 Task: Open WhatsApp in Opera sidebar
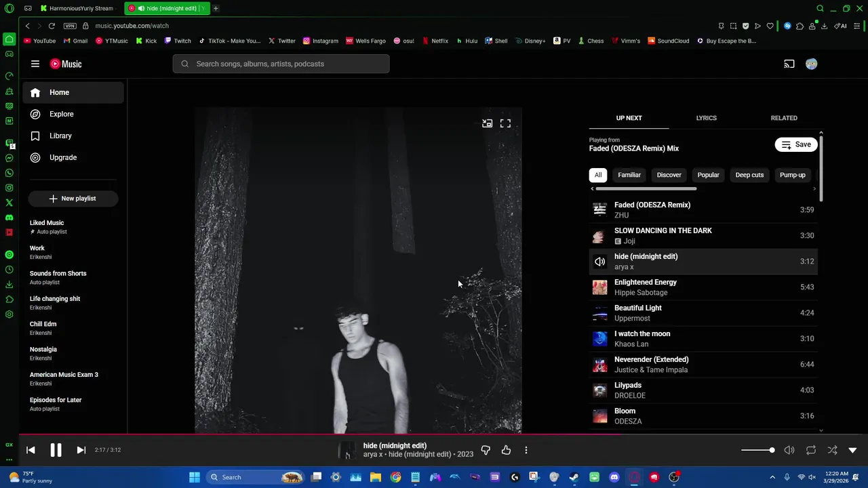(9, 173)
